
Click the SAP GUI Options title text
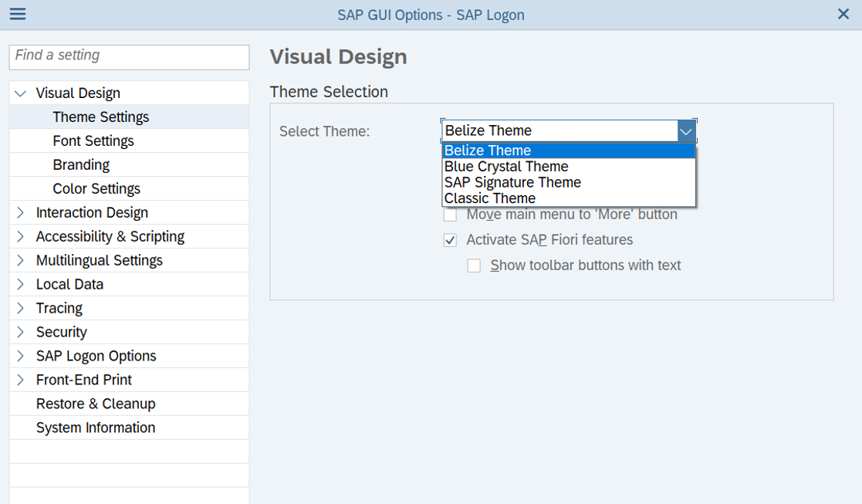(431, 15)
